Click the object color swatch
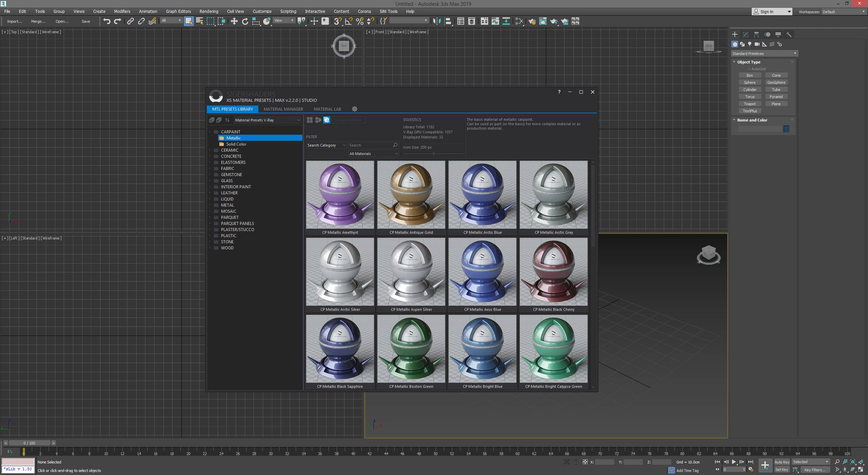The image size is (868, 475). point(786,129)
